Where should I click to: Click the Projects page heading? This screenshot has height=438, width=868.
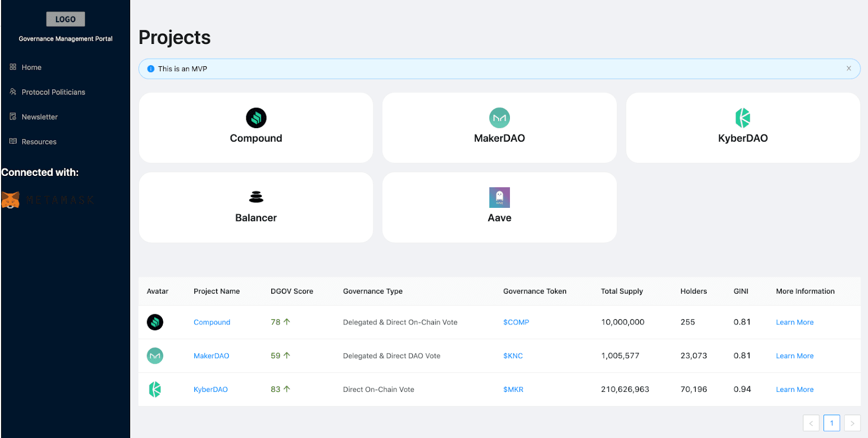coord(175,37)
